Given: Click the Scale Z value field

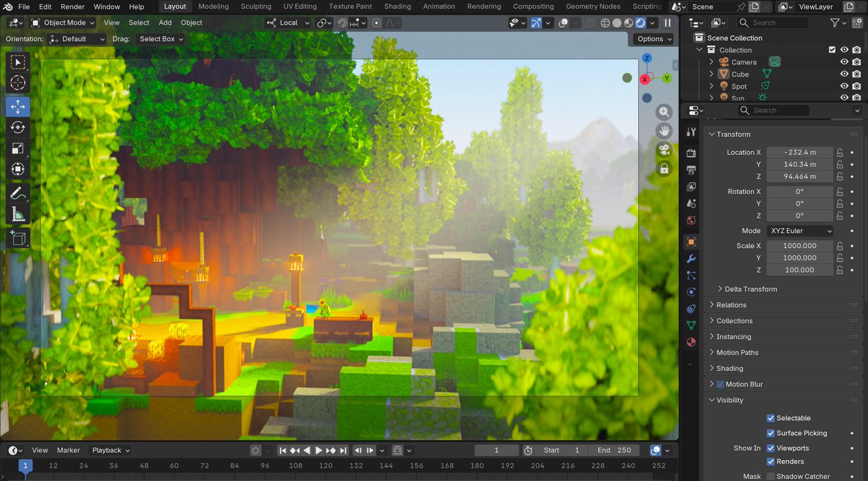Looking at the screenshot, I should [799, 270].
